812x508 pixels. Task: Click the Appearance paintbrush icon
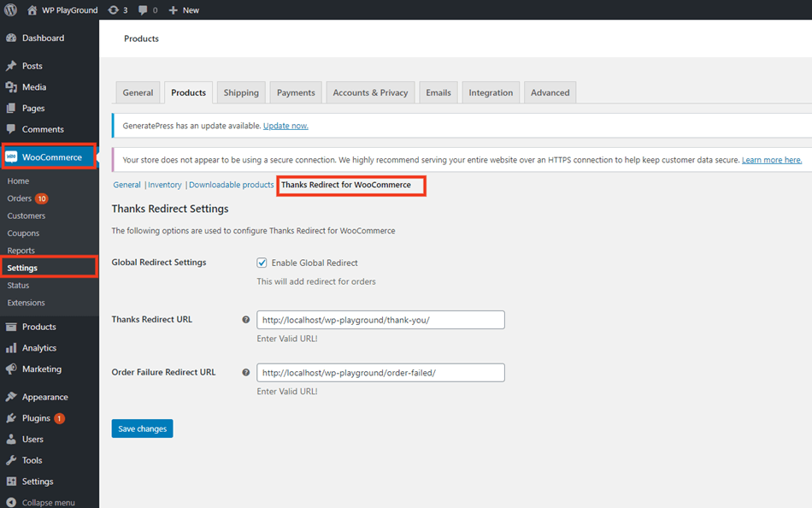pos(11,397)
